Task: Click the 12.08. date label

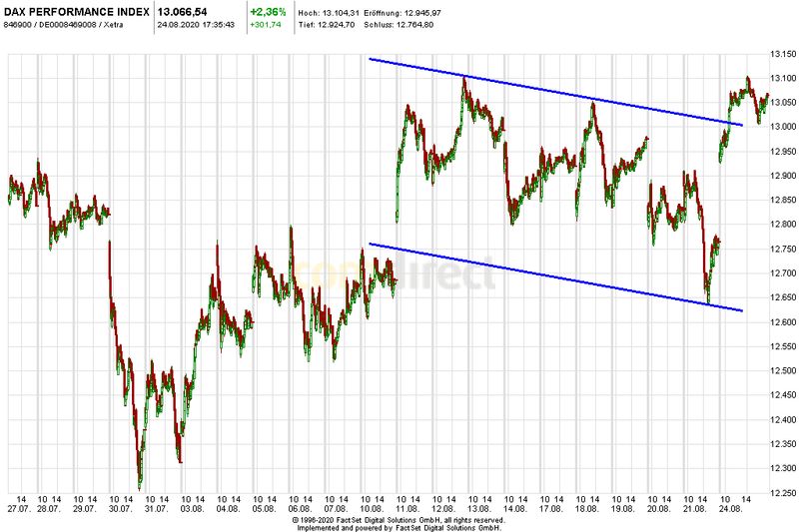Action: point(443,509)
